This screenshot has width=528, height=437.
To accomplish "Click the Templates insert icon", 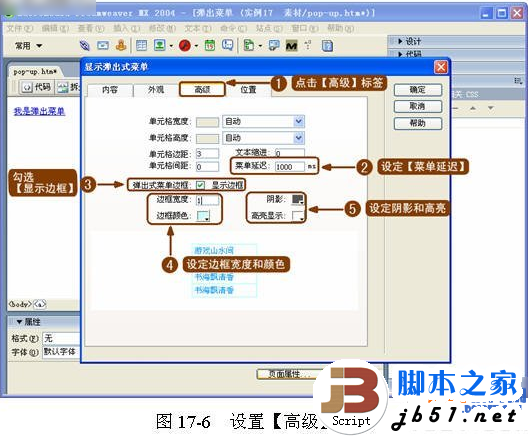I will click(249, 45).
